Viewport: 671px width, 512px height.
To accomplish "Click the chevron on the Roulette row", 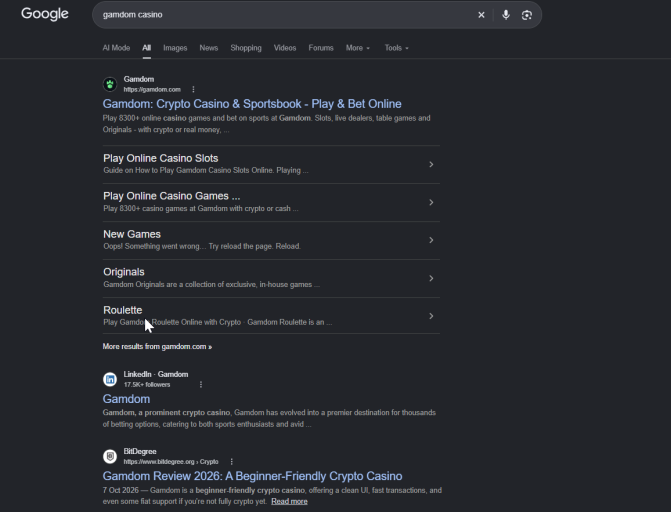I will point(431,316).
